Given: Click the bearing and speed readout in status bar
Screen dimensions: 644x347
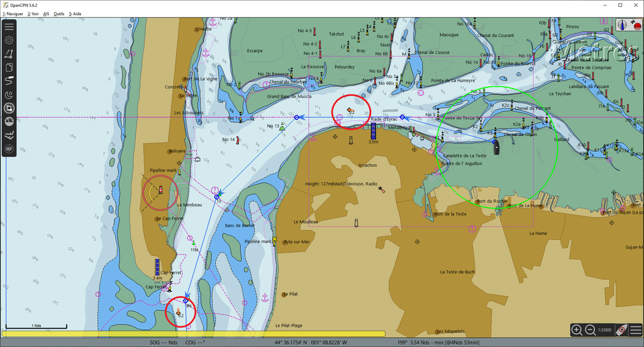Looking at the screenshot, I should click(438, 343).
